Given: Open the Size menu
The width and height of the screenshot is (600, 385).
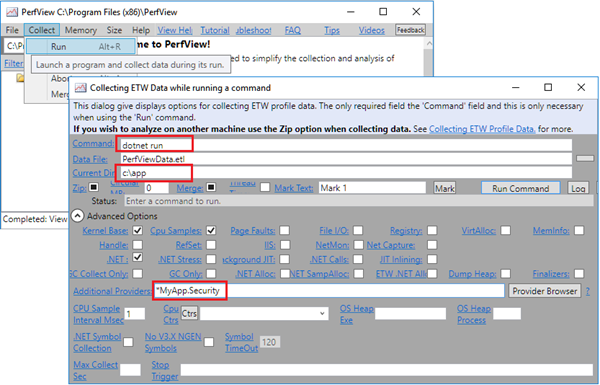Looking at the screenshot, I should [x=114, y=30].
